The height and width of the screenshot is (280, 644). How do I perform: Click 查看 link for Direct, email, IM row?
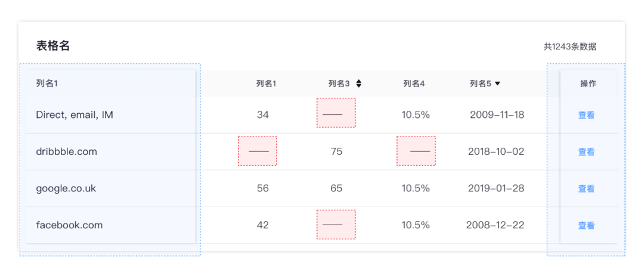tap(586, 115)
